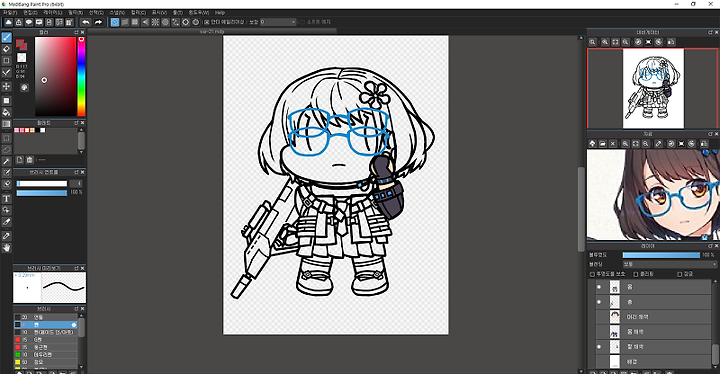This screenshot has width=720, height=374.
Task: Hide the 손 layer
Action: (599, 302)
